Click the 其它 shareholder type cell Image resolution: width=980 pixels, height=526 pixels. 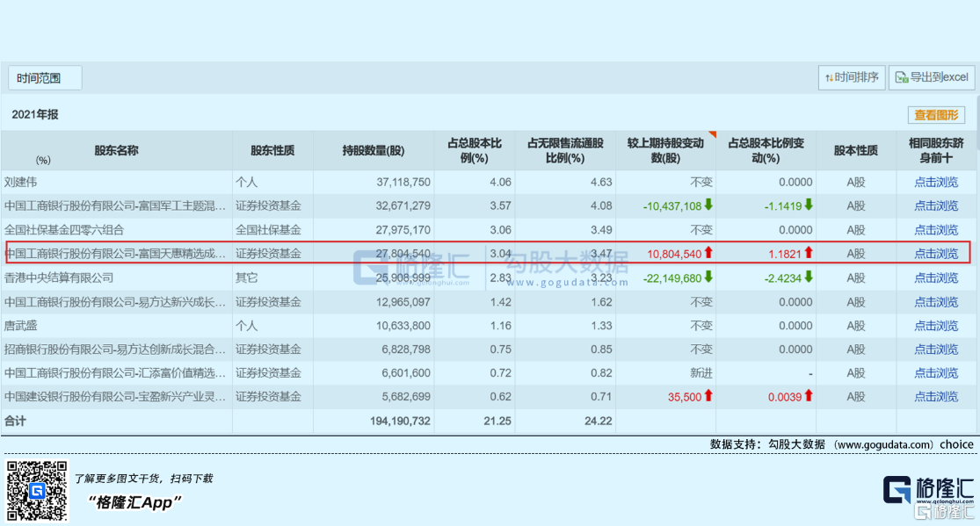click(247, 278)
